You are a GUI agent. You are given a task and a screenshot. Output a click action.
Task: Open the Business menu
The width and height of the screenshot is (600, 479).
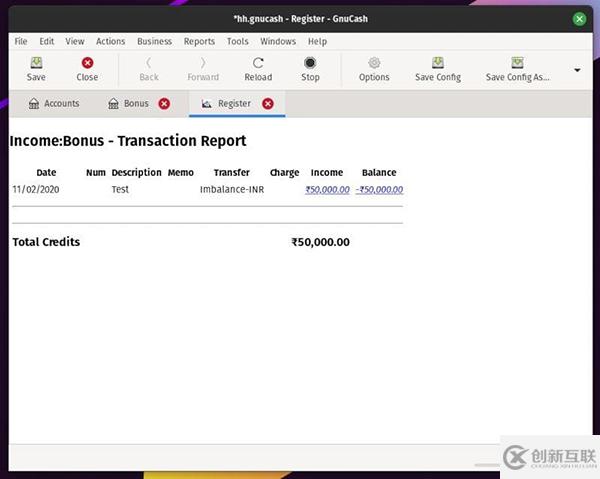click(154, 42)
